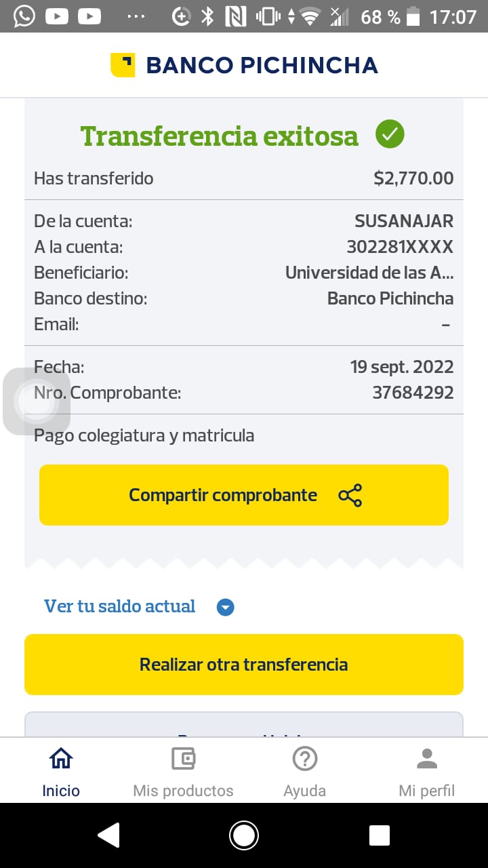Tap the Mis productos wallet icon
This screenshot has width=488, height=868.
pyautogui.click(x=183, y=759)
